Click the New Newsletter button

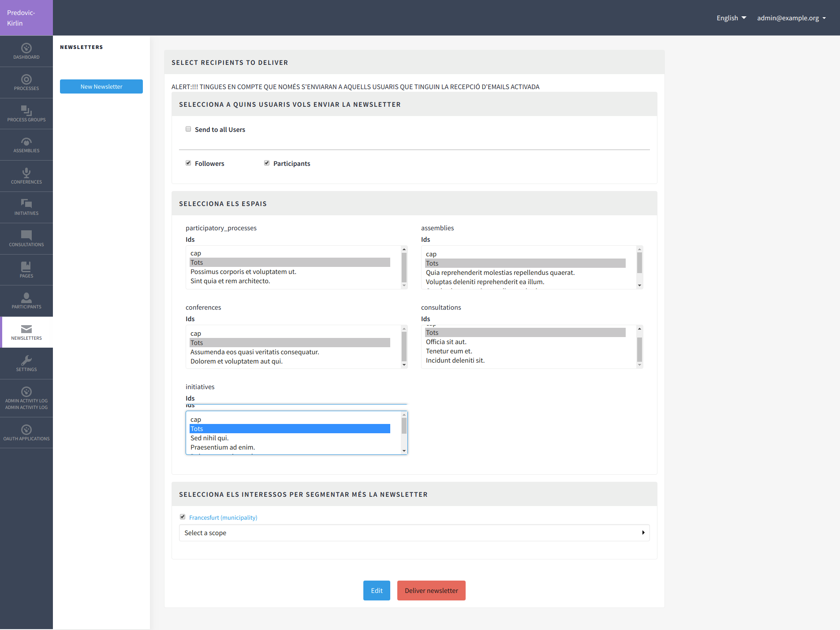tap(101, 86)
